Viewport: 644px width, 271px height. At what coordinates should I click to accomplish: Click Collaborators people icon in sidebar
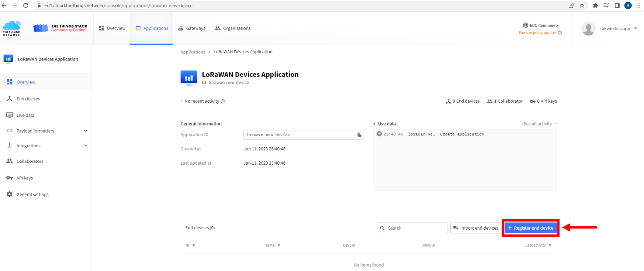tap(10, 161)
